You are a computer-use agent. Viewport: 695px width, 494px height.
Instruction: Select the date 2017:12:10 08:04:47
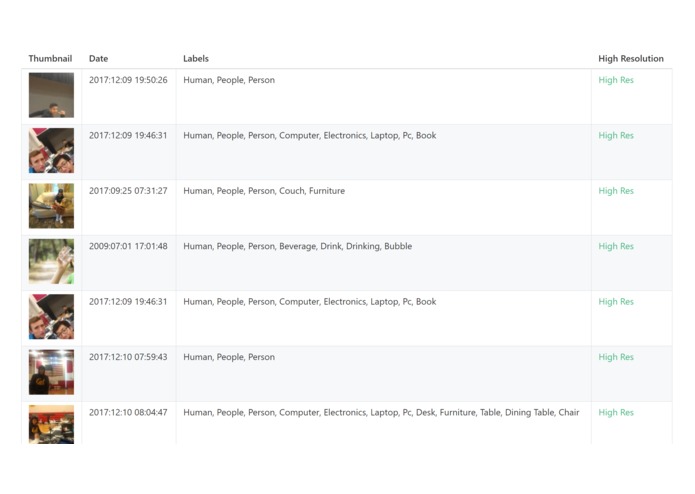point(128,412)
